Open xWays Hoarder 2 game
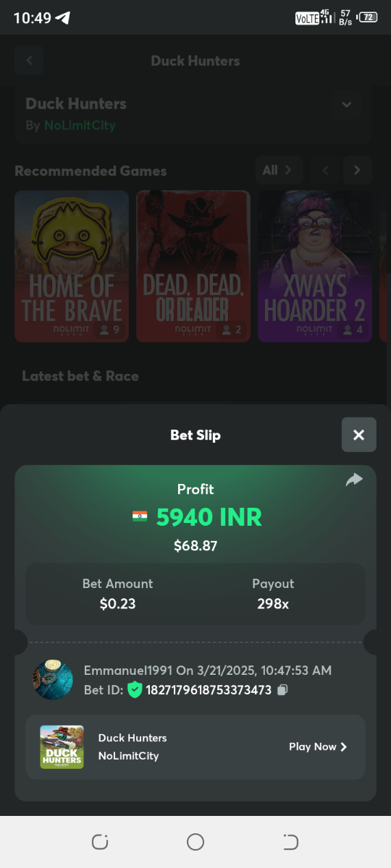 [x=315, y=266]
